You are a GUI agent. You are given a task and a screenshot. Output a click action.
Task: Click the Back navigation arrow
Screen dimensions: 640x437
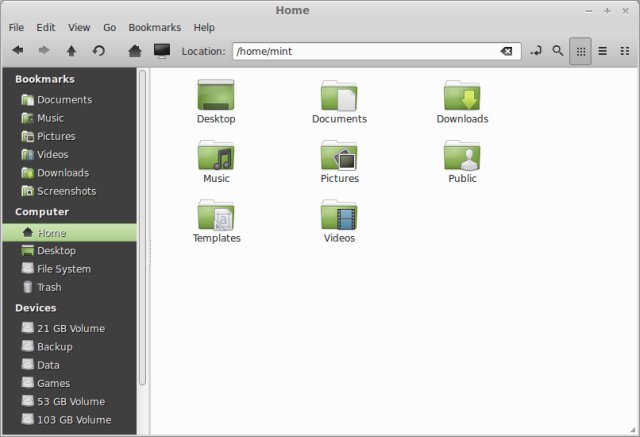tap(18, 50)
